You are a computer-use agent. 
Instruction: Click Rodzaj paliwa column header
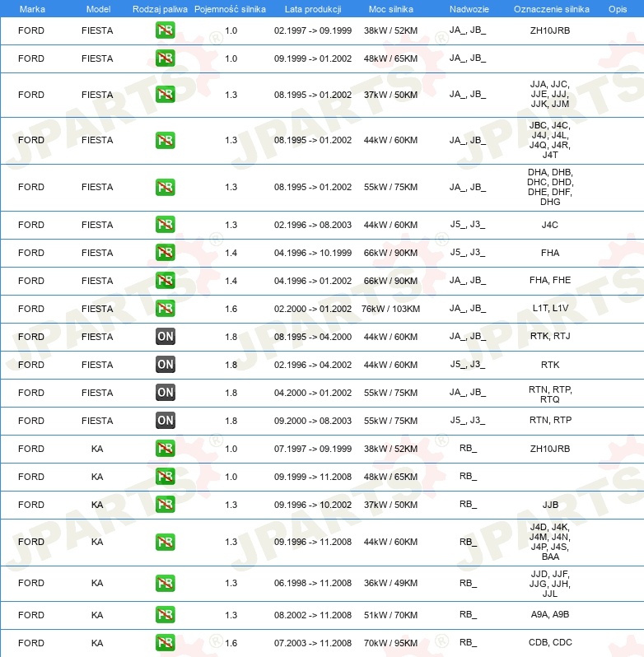pyautogui.click(x=160, y=9)
